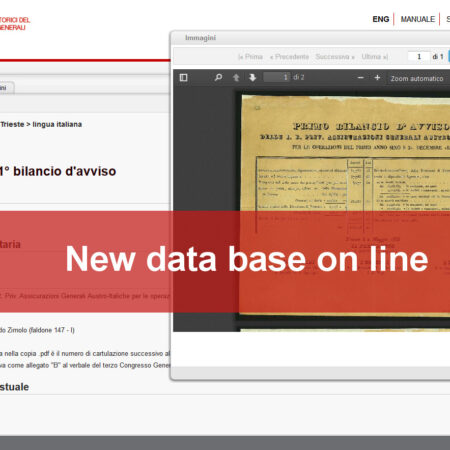Open the scanned Primo Bilancio document image
Image resolution: width=450 pixels, height=450 pixels.
pos(346,205)
